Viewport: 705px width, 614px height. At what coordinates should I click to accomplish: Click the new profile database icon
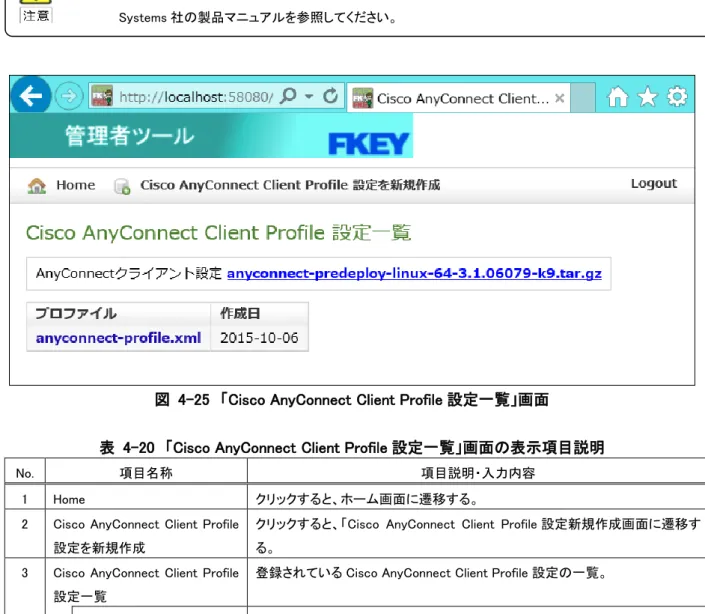click(x=122, y=186)
